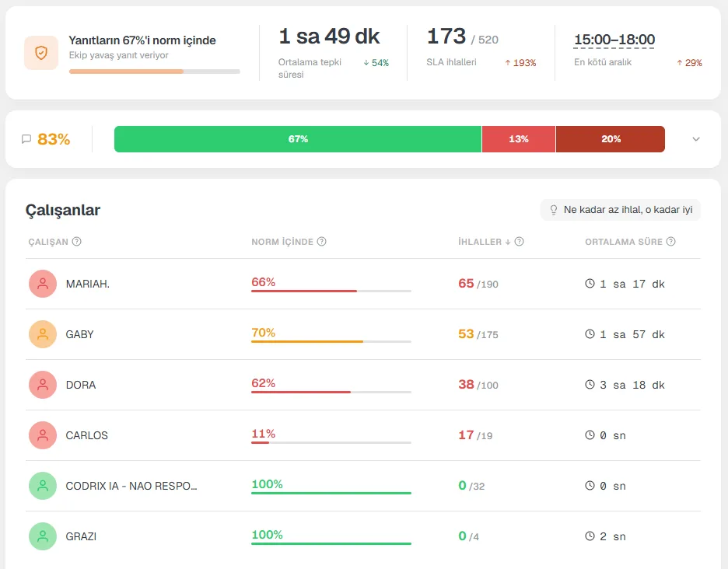Screen dimensions: 728x569
Task: Click the clock icon in GABY's row
Action: click(x=590, y=333)
